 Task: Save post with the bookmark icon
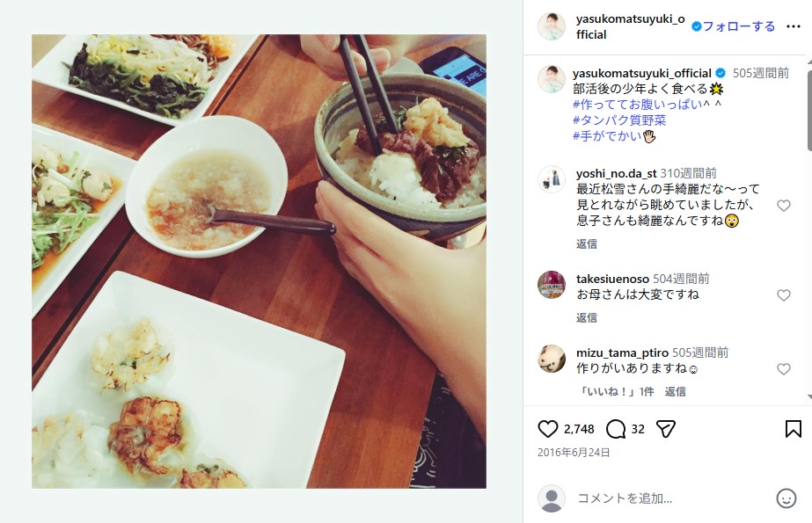pos(793,429)
